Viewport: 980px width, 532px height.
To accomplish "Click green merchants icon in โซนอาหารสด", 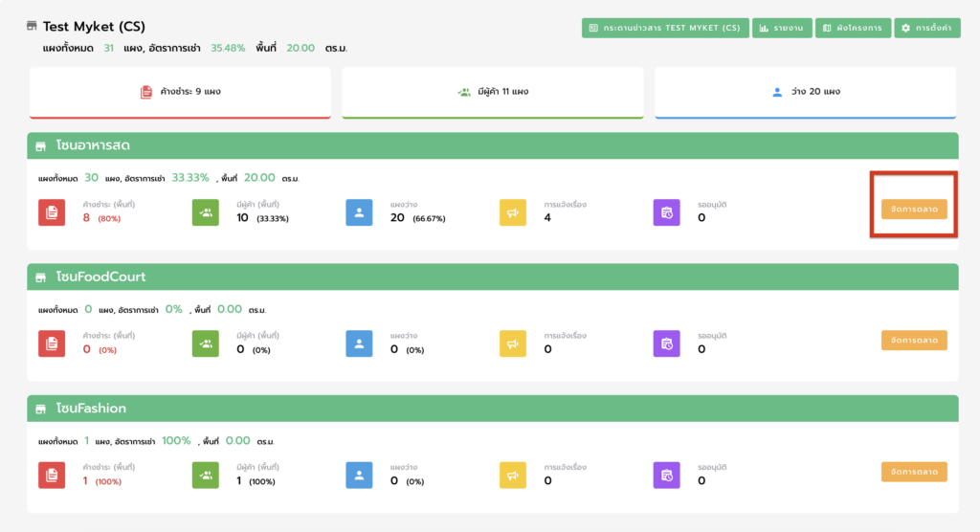I will tap(206, 212).
